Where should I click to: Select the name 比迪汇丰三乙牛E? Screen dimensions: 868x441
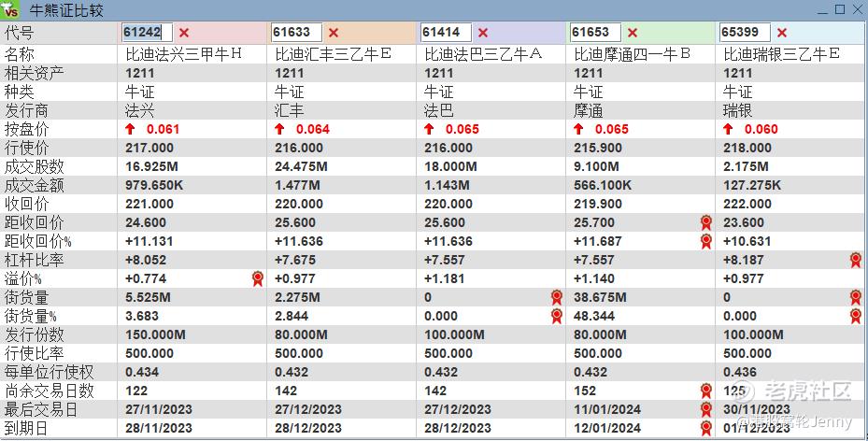point(334,53)
